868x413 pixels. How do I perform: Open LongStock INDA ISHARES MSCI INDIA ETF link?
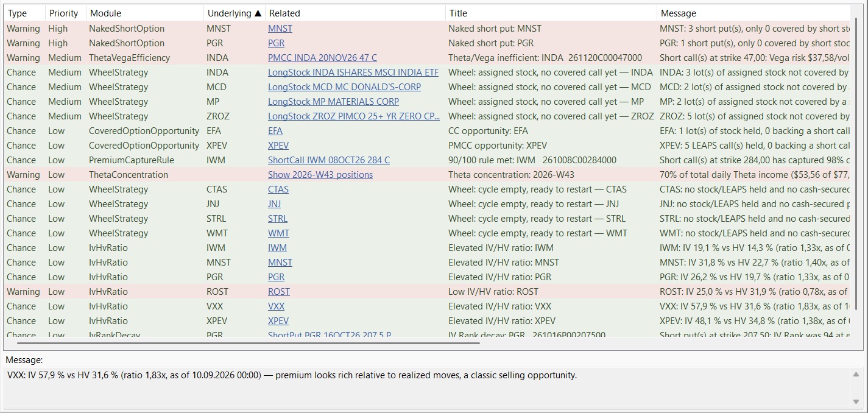(353, 72)
